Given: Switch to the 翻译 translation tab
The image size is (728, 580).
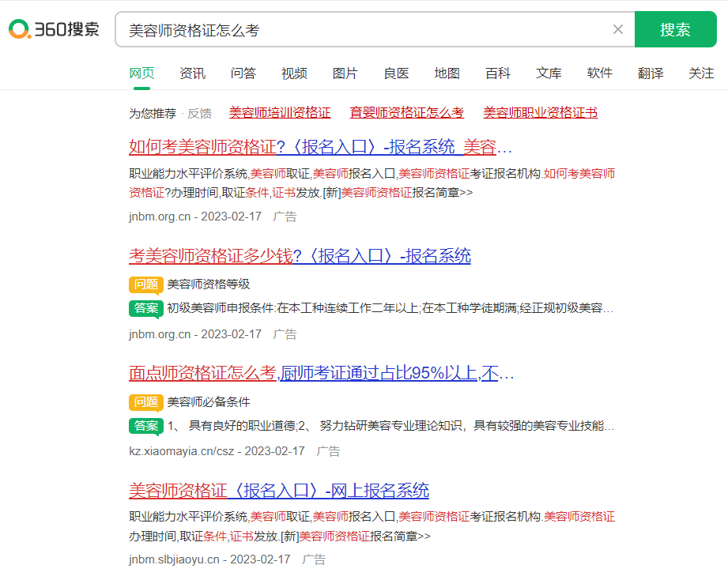Looking at the screenshot, I should click(x=651, y=73).
